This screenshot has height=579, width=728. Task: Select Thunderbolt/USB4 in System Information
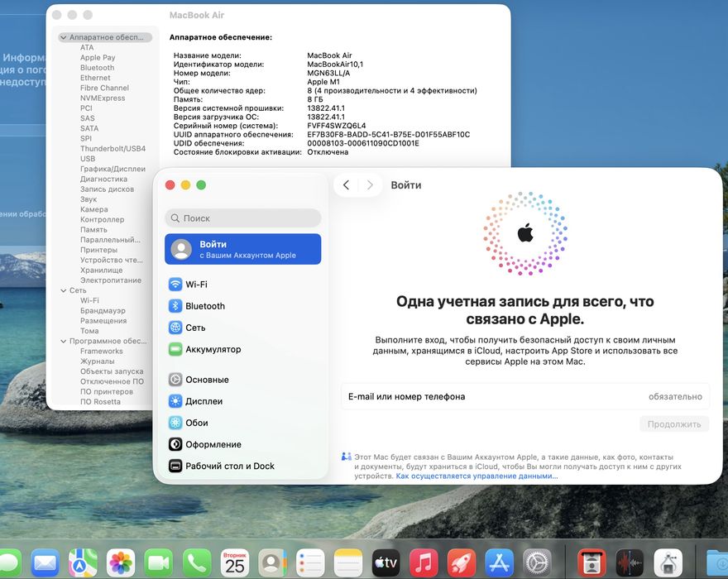tap(113, 149)
